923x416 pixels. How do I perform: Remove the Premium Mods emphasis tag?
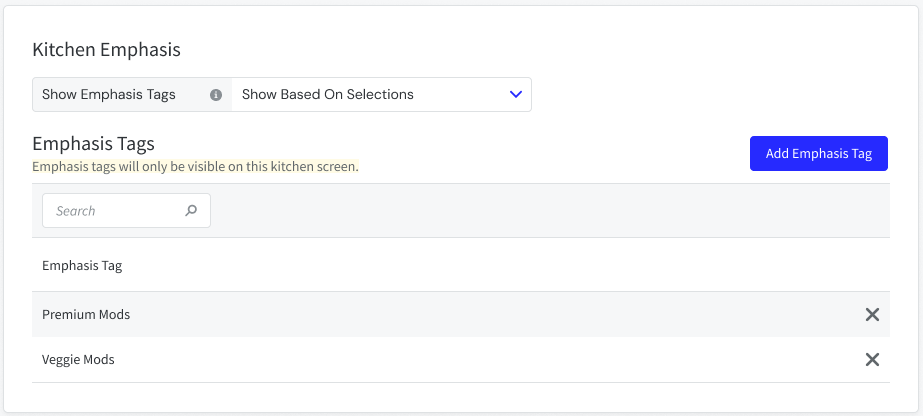pos(872,315)
